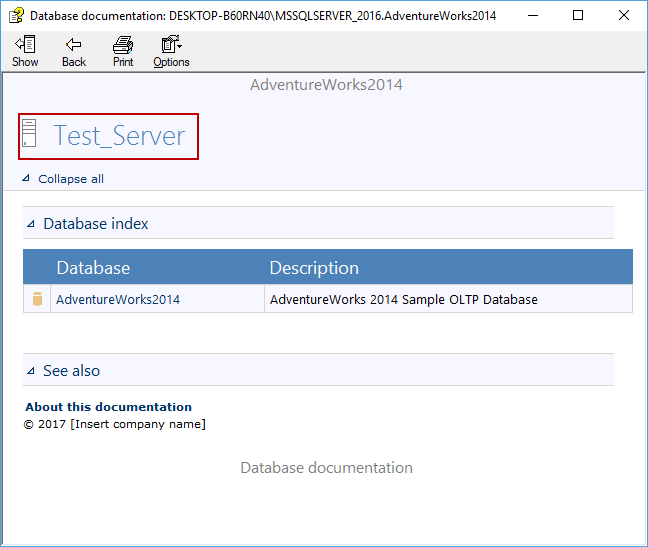The width and height of the screenshot is (648, 547).
Task: Maximize the Database documentation window
Action: click(578, 15)
